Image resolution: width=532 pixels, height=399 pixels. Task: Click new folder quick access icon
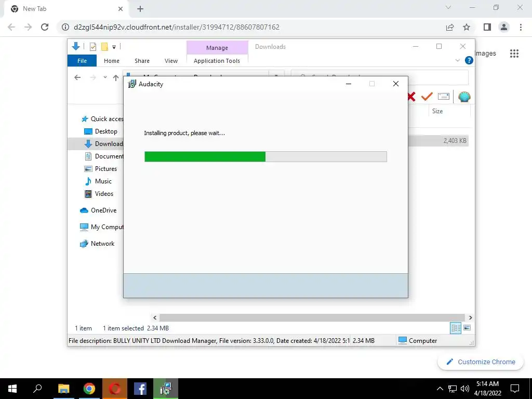(x=104, y=47)
